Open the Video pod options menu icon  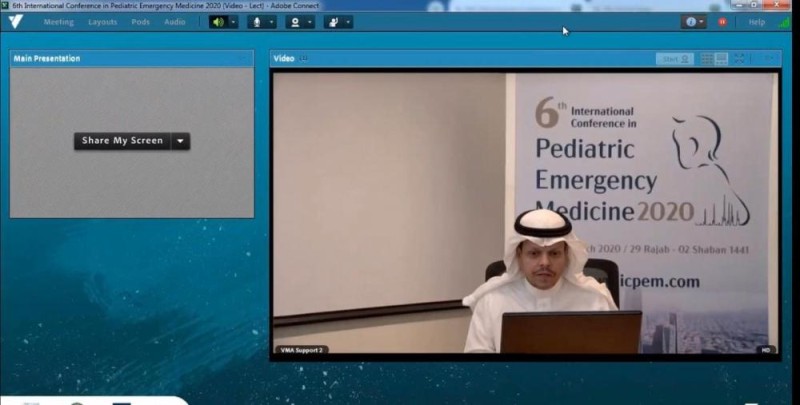pyautogui.click(x=768, y=59)
